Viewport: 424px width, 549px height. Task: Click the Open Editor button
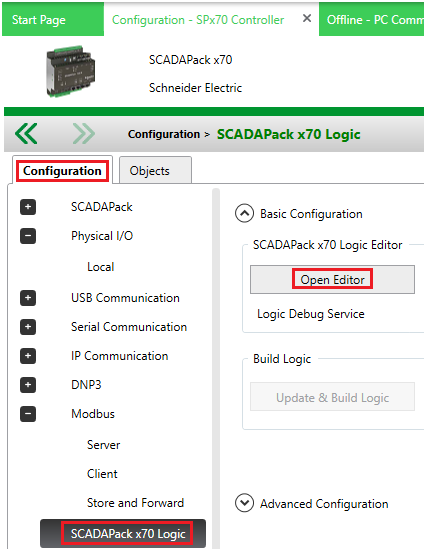tap(332, 279)
